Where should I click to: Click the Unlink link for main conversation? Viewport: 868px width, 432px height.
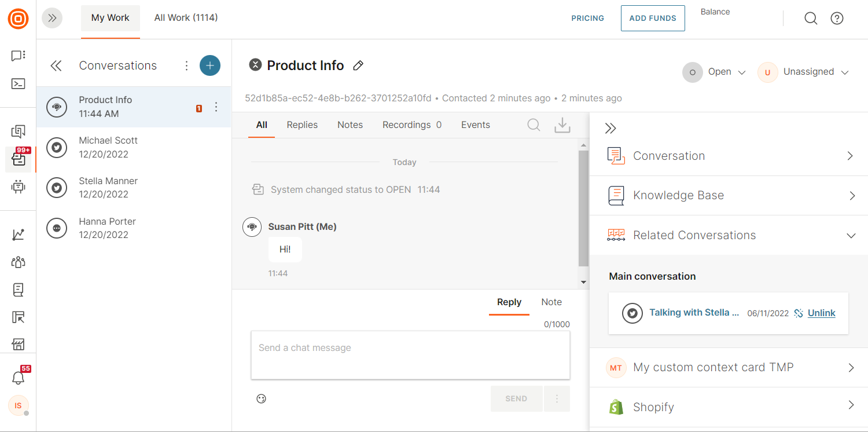pos(821,313)
